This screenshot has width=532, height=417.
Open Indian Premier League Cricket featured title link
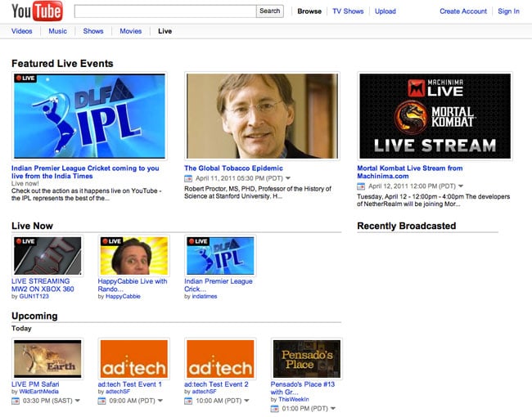[x=85, y=172]
